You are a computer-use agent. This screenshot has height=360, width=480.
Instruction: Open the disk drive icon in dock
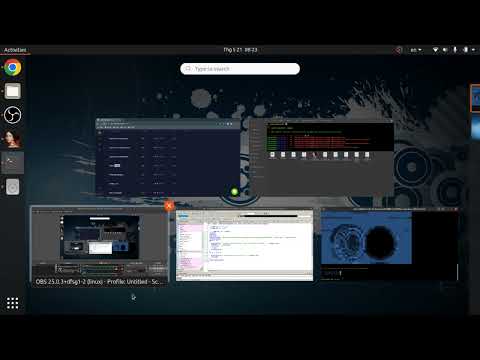pyautogui.click(x=13, y=187)
